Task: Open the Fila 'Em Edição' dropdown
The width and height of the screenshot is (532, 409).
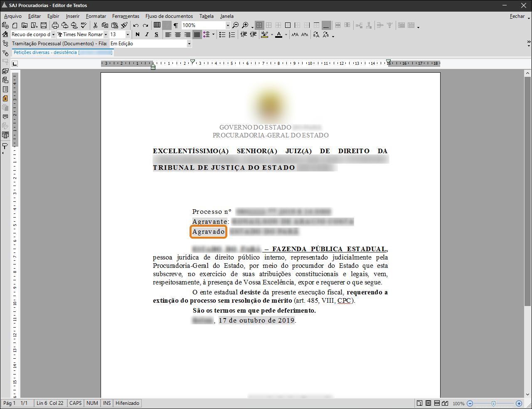Action: click(x=189, y=44)
